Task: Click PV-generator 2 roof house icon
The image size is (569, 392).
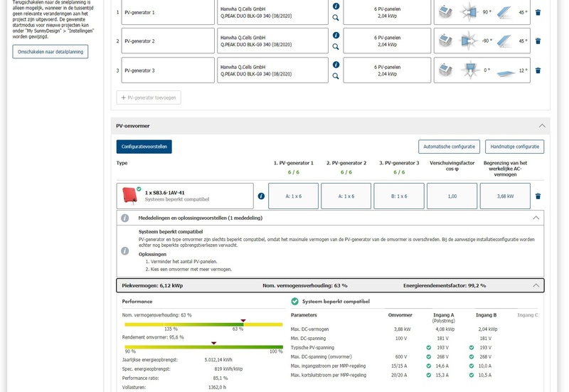Action: pos(445,41)
